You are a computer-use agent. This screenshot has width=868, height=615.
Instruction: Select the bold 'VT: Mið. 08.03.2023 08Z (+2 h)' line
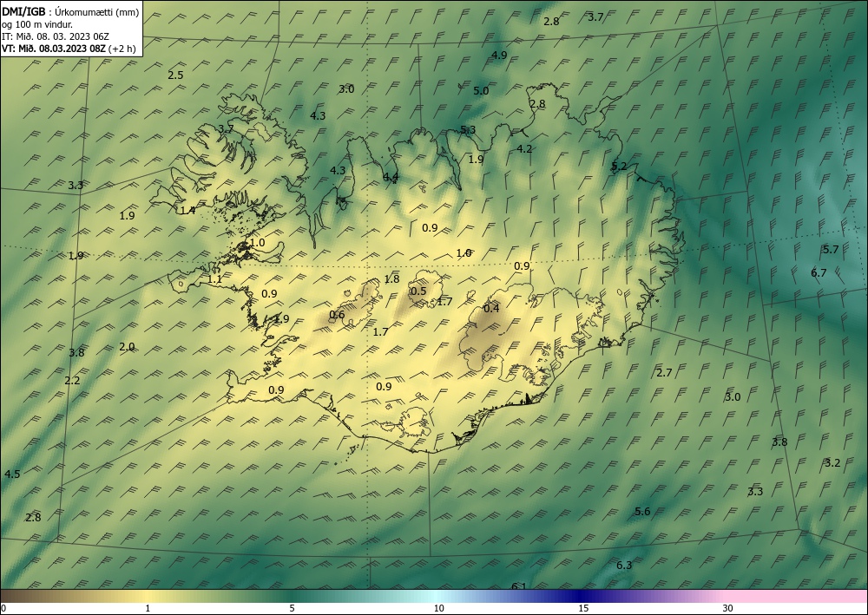point(69,49)
